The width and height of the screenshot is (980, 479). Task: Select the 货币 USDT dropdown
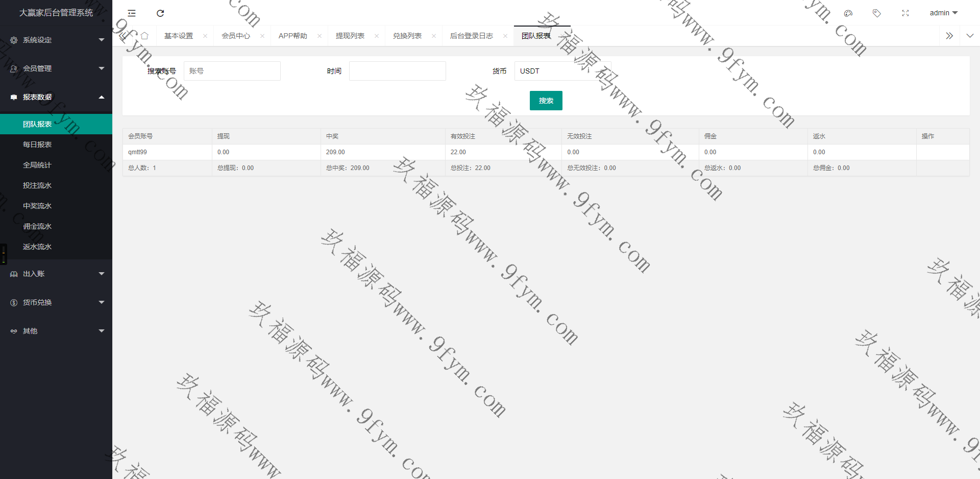pyautogui.click(x=561, y=71)
